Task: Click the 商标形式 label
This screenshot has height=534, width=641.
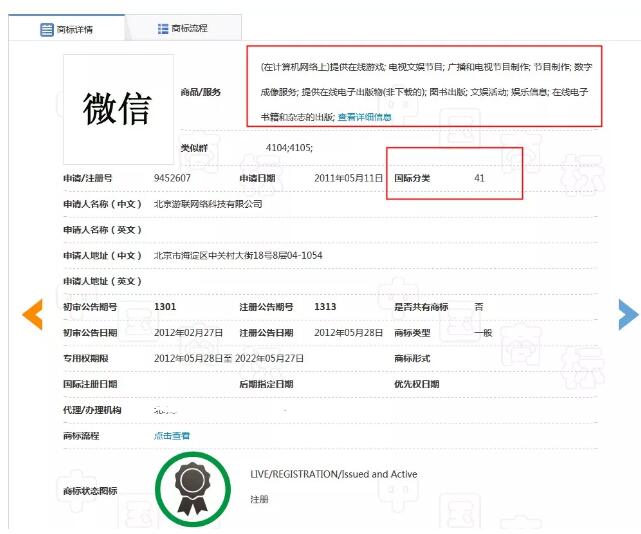Action: point(412,359)
